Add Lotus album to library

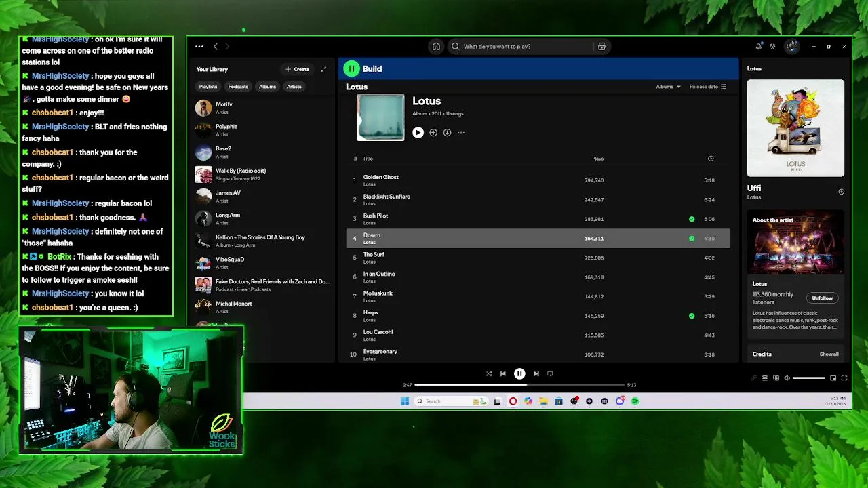(433, 133)
